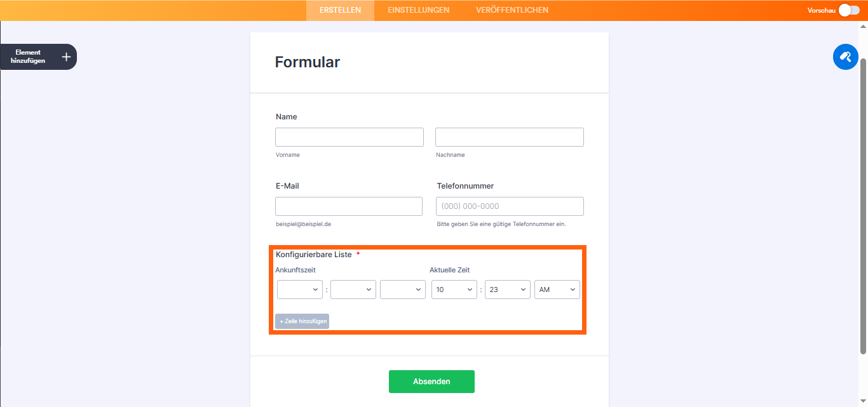Click the Telefonnummer input field

click(x=510, y=206)
